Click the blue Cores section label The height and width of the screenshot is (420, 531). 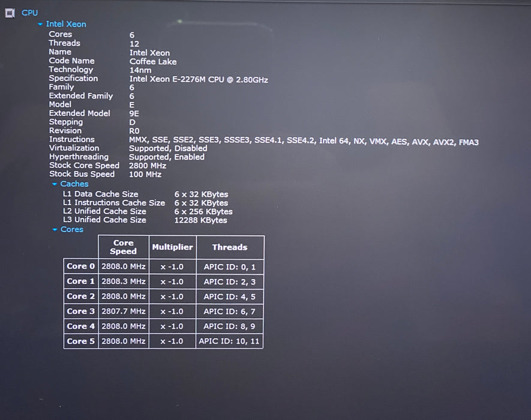pos(72,229)
